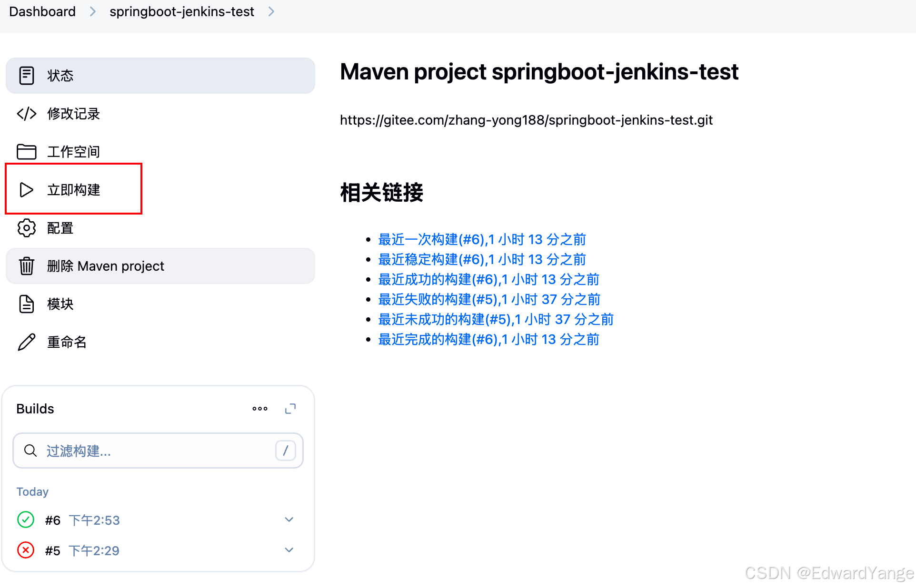Click the trash icon for 删除 Maven project
The height and width of the screenshot is (588, 916).
pyautogui.click(x=26, y=266)
